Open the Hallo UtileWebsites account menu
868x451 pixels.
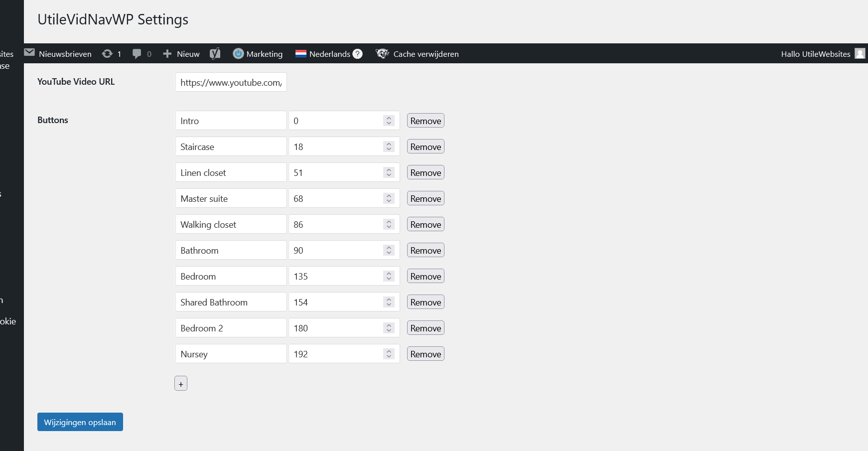[815, 54]
